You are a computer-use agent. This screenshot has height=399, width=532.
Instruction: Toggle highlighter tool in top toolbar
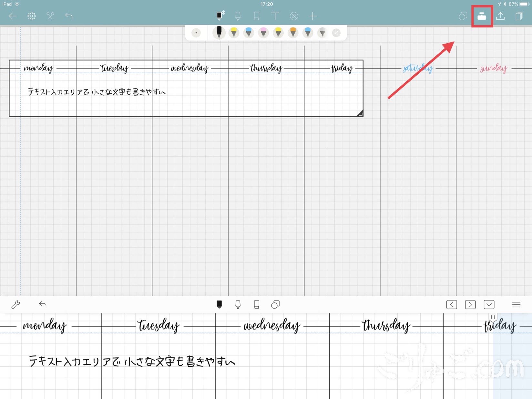pyautogui.click(x=238, y=16)
